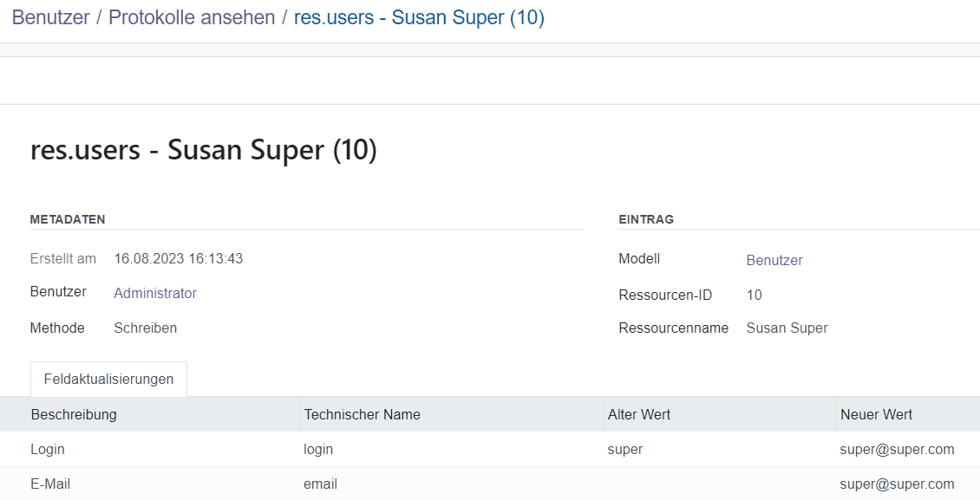Click the E-Mail row's new value super@super.com
Screen dimensions: 980x500
897,484
